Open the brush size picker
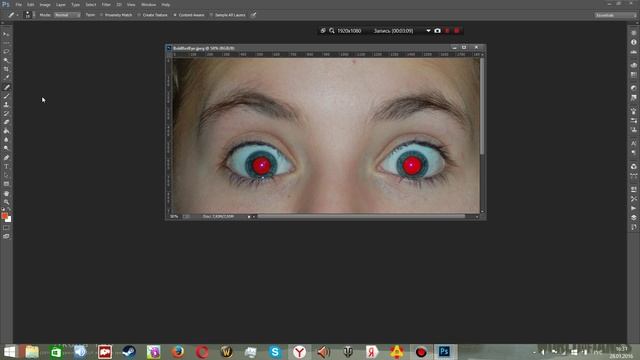The height and width of the screenshot is (360, 640). (x=28, y=15)
